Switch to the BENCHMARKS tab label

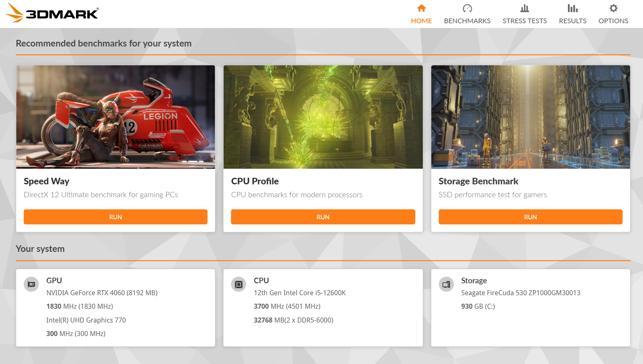tap(467, 21)
